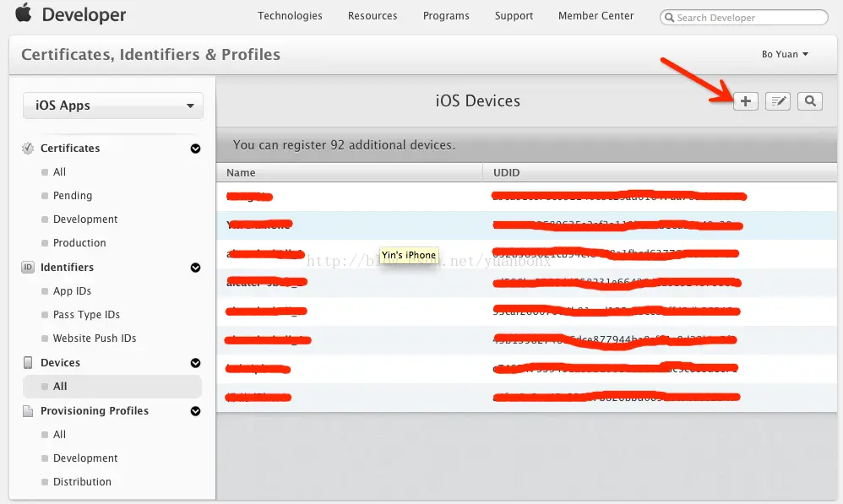
Task: Select Distribution provisioning profiles
Action: (x=82, y=482)
